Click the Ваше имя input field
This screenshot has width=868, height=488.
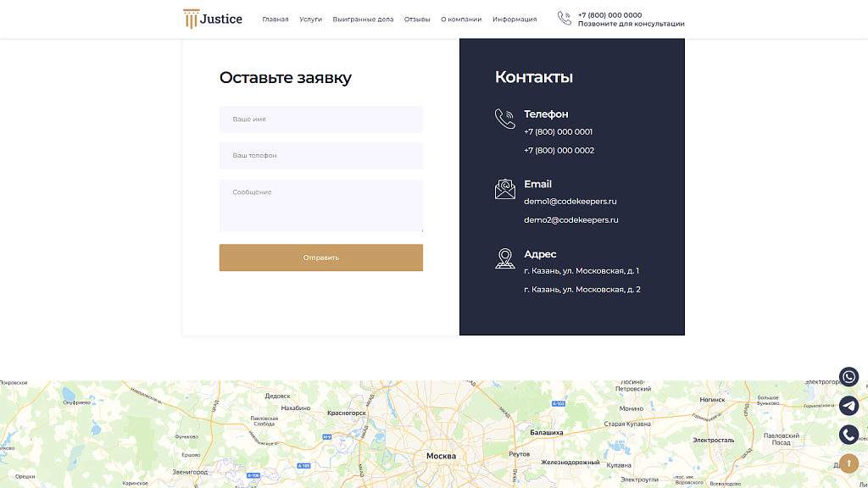(x=321, y=119)
